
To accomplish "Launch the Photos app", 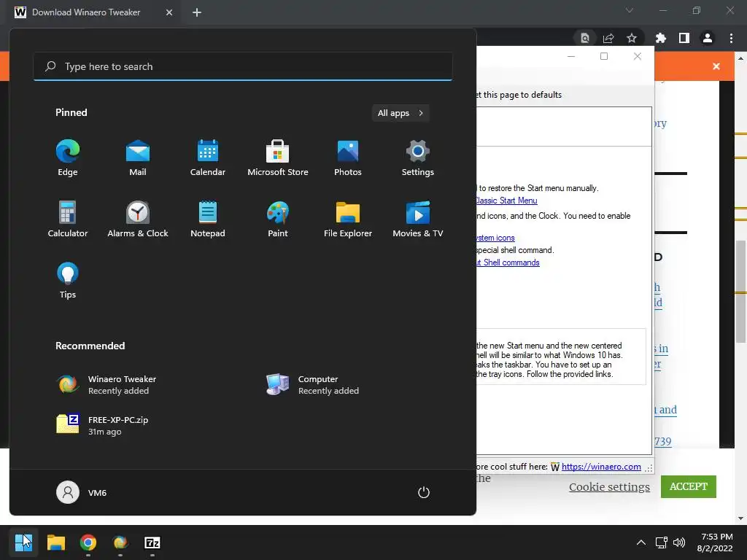I will pyautogui.click(x=348, y=158).
